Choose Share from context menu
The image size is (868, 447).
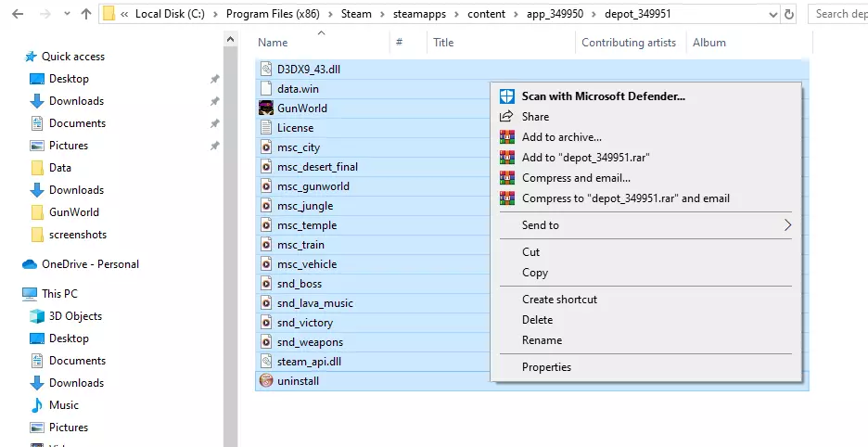pos(646,117)
